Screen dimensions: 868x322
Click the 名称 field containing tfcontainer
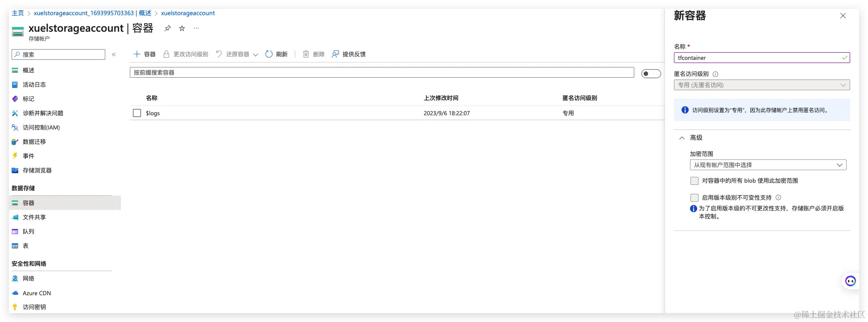[762, 58]
